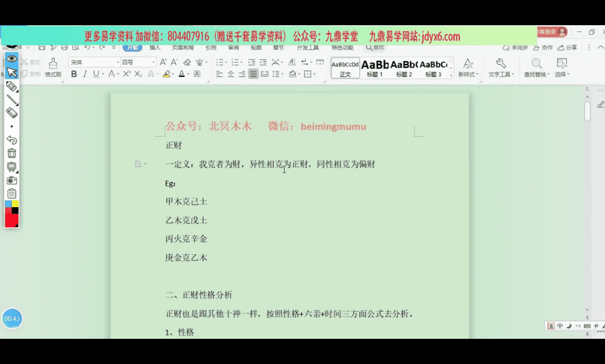
Task: Pick the red color swatch in annotation toolbar
Action: point(10,220)
